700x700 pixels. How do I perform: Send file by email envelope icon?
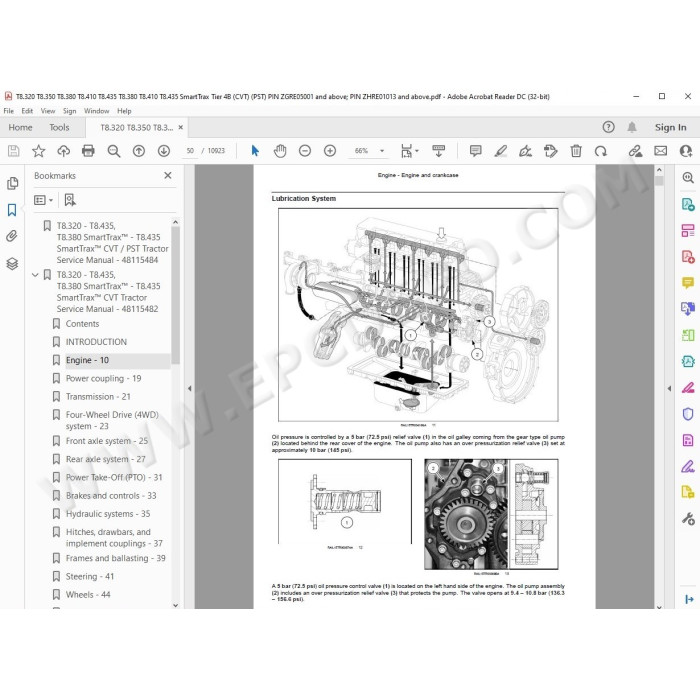coord(661,151)
